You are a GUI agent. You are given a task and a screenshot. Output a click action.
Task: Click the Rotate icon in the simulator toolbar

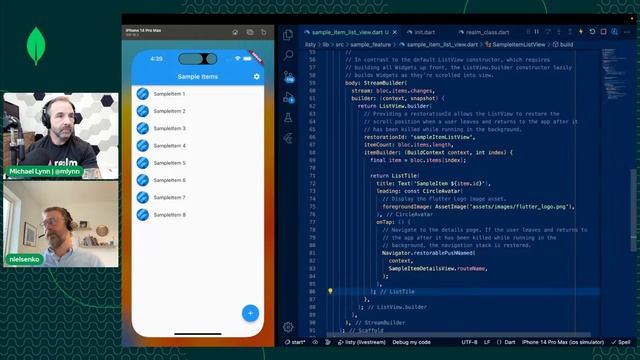click(264, 32)
